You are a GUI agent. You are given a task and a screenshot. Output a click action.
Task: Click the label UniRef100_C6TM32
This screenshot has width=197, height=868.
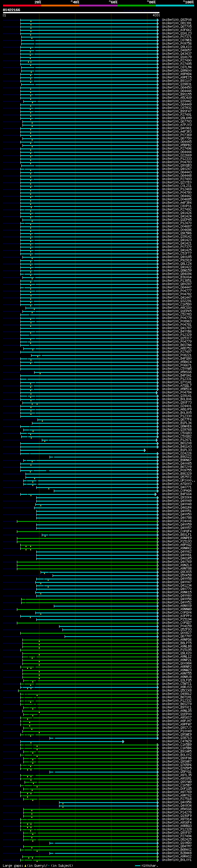click(177, 108)
